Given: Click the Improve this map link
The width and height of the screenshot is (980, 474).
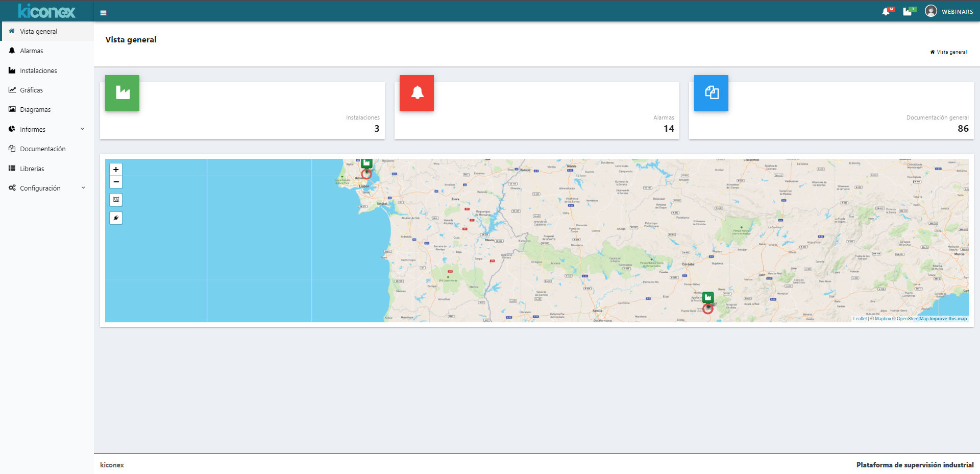Looking at the screenshot, I should (x=948, y=319).
